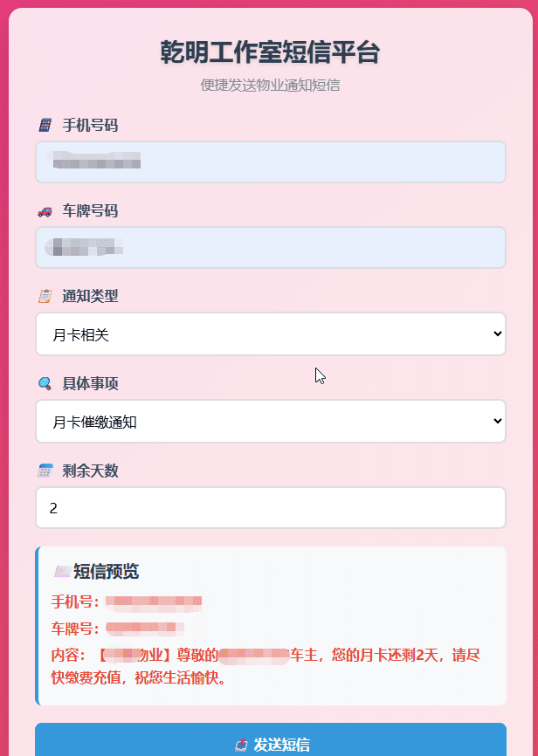Click the 剩余天数 field containing 2

point(270,507)
